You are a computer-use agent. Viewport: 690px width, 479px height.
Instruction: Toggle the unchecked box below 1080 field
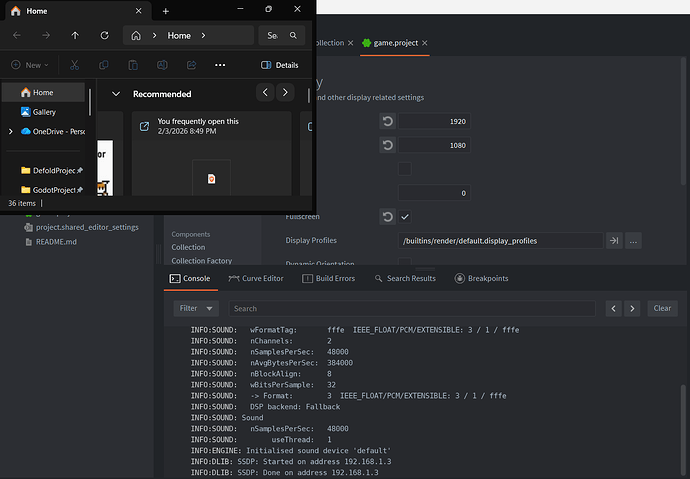405,169
